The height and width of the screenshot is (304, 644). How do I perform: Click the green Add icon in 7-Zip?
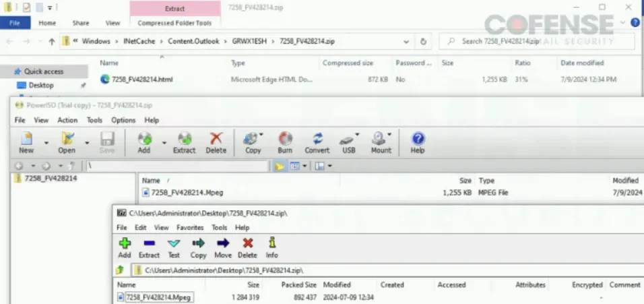click(x=125, y=243)
